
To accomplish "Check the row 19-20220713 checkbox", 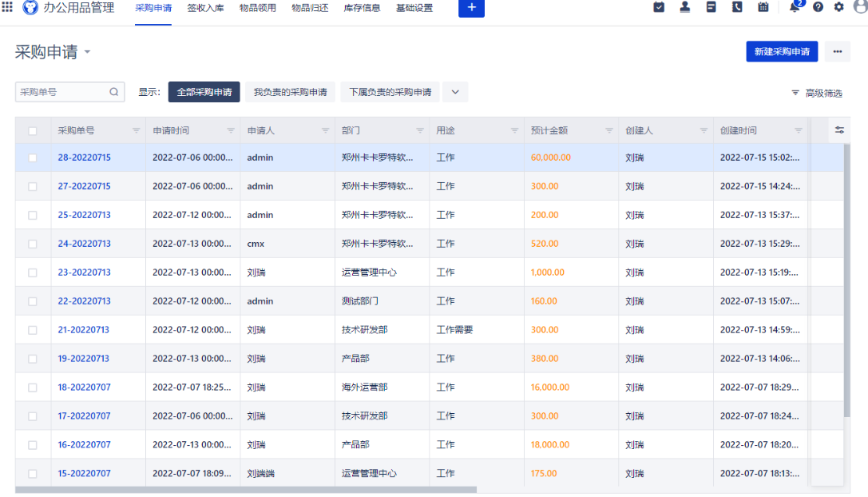I will point(33,359).
